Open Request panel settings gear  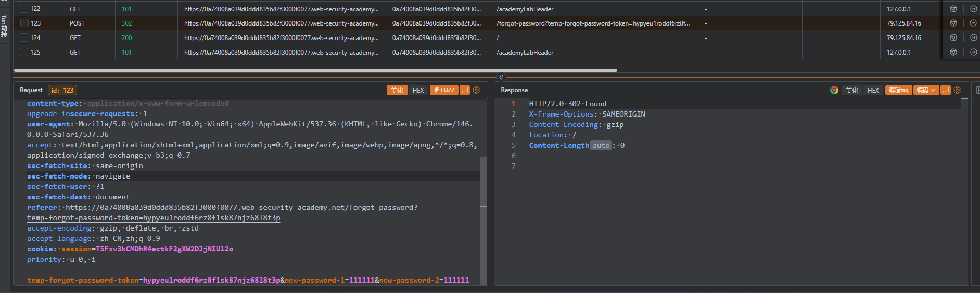pos(476,90)
